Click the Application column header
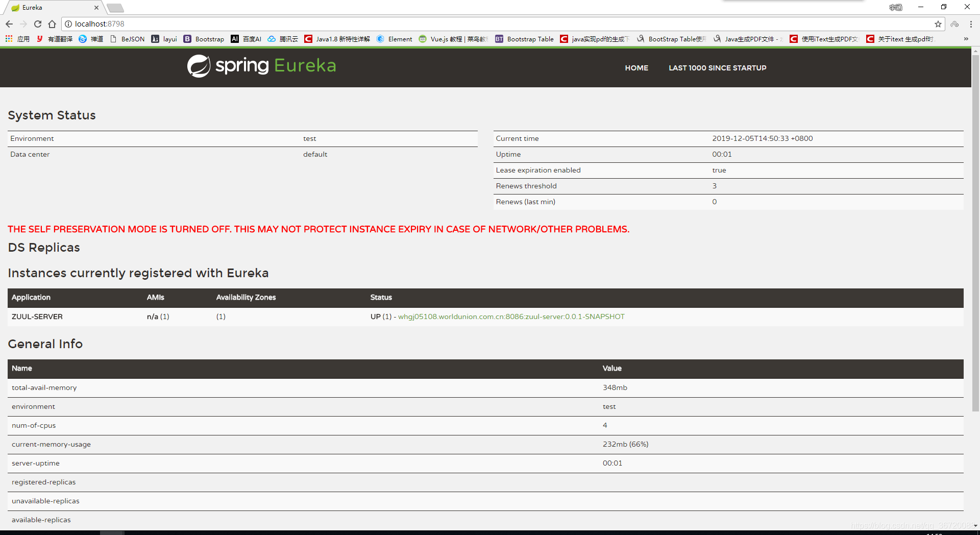This screenshot has height=535, width=980. 31,297
